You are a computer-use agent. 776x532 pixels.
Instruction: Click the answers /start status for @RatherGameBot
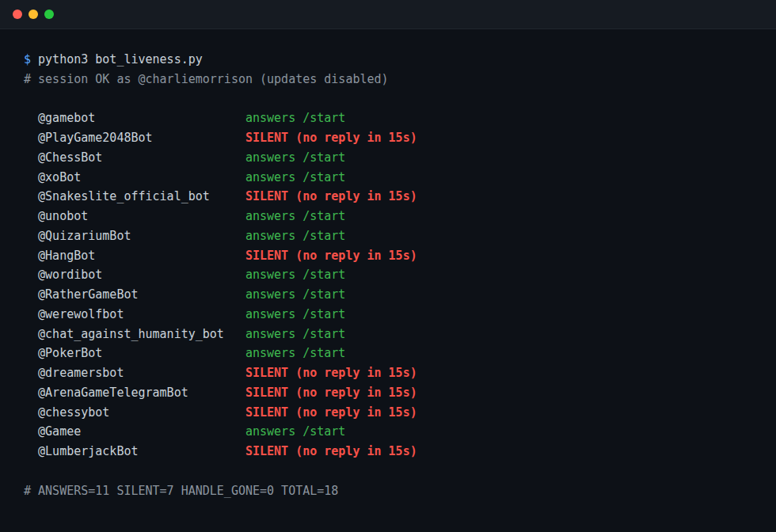point(295,294)
